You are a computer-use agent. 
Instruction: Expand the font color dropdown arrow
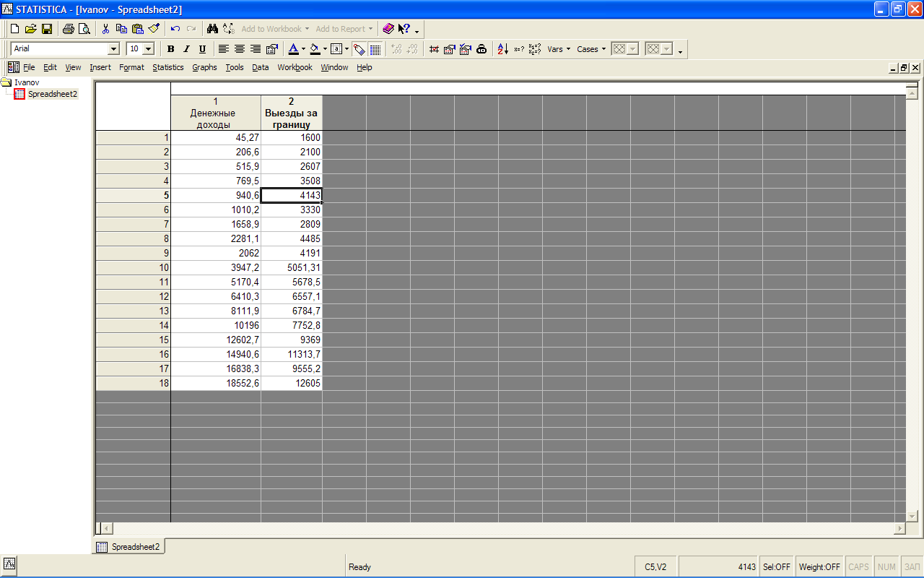[x=304, y=49]
